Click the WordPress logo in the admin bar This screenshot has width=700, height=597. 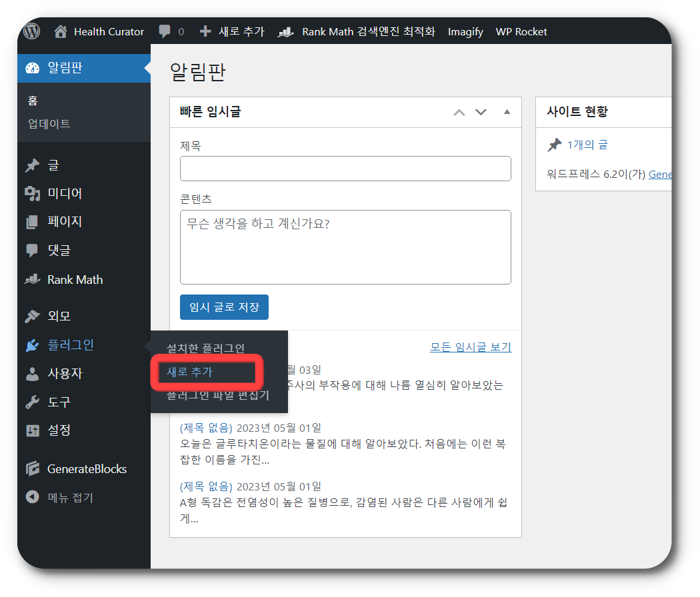[x=31, y=31]
